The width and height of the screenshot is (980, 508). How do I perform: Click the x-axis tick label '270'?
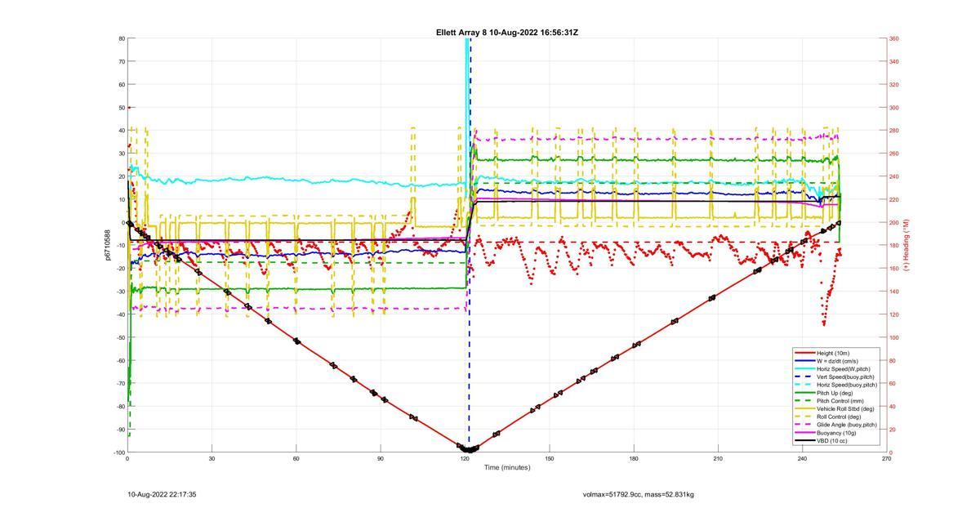point(886,459)
